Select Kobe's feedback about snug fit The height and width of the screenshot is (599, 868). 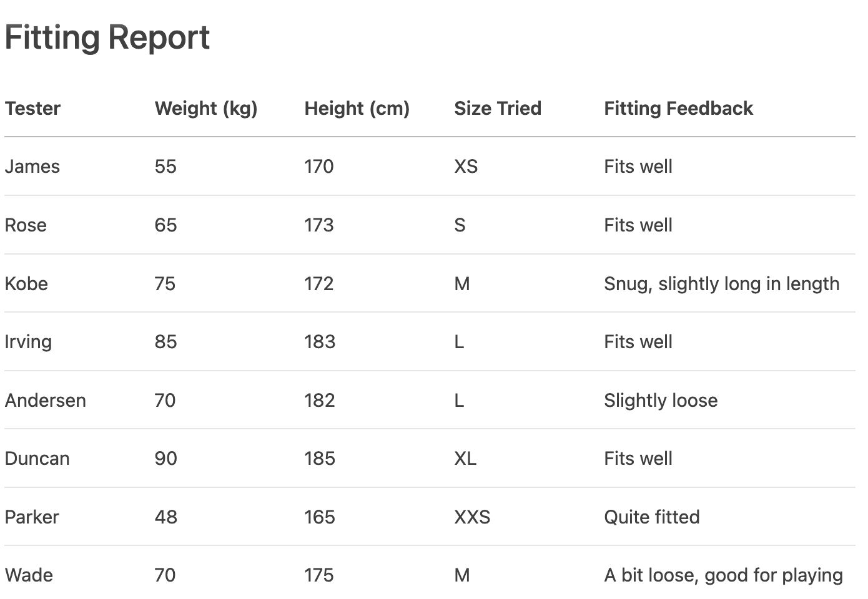pos(721,284)
